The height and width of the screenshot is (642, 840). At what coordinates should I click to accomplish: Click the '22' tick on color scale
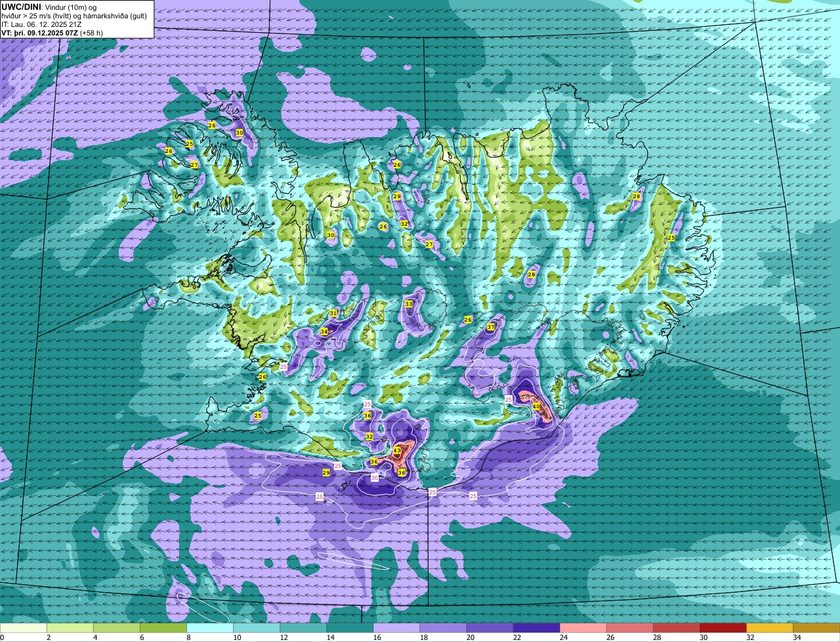point(516,637)
